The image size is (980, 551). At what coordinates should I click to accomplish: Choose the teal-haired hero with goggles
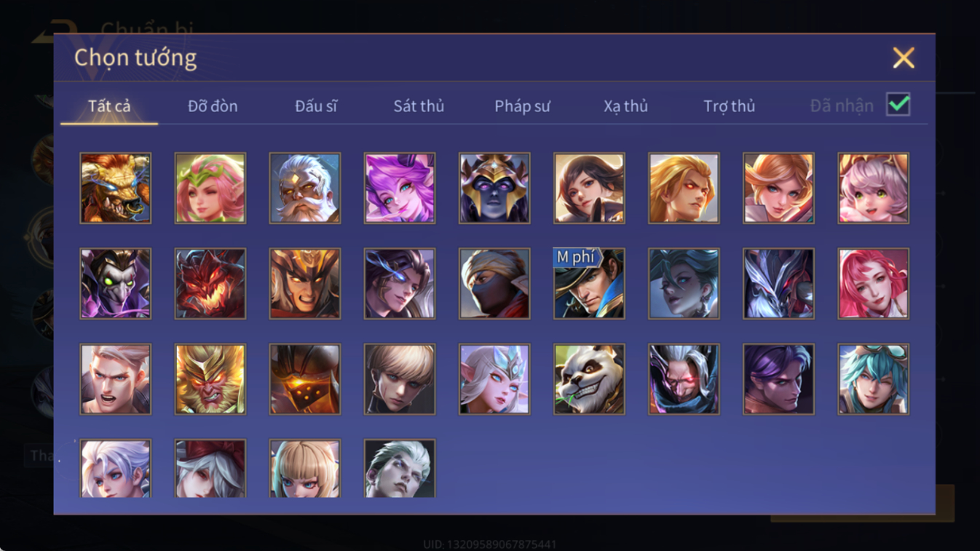tap(874, 379)
